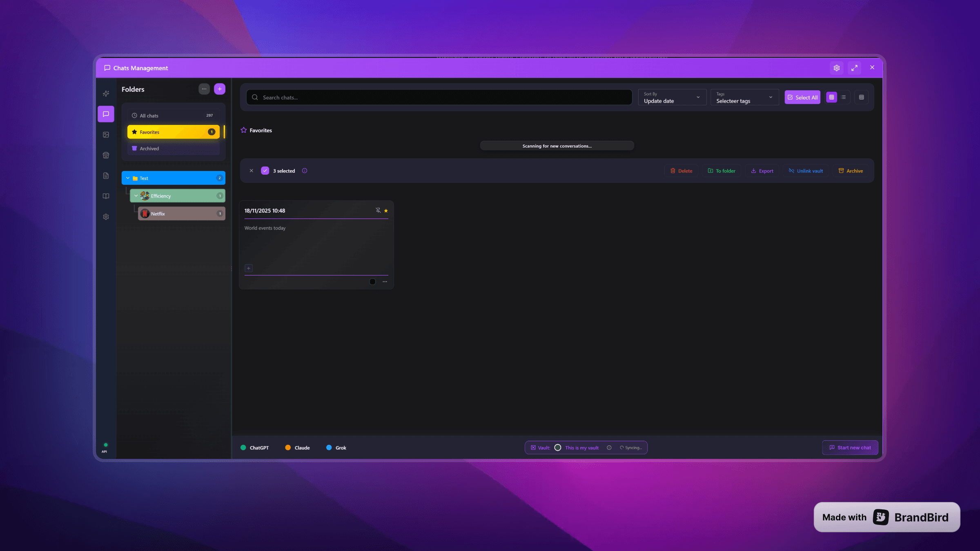Viewport: 980px width, 551px height.
Task: Click the Select All button
Action: pos(802,97)
